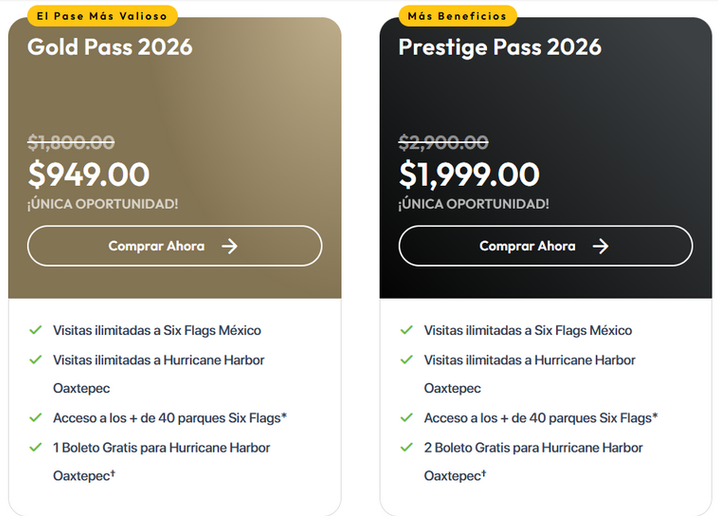Click checkmark beside Gold Six Flags México visits
Image resolution: width=718 pixels, height=516 pixels.
tap(35, 330)
